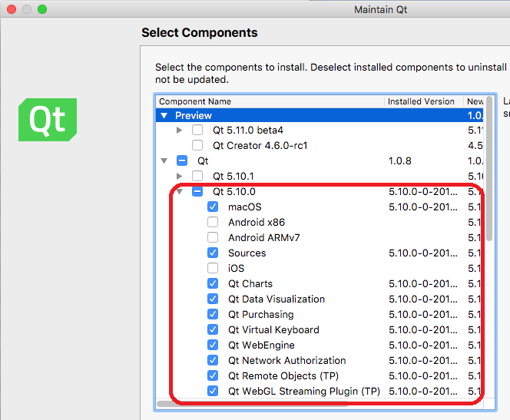Select the Qt WebGL Streaming Plugin label
510x420 pixels.
tap(304, 391)
